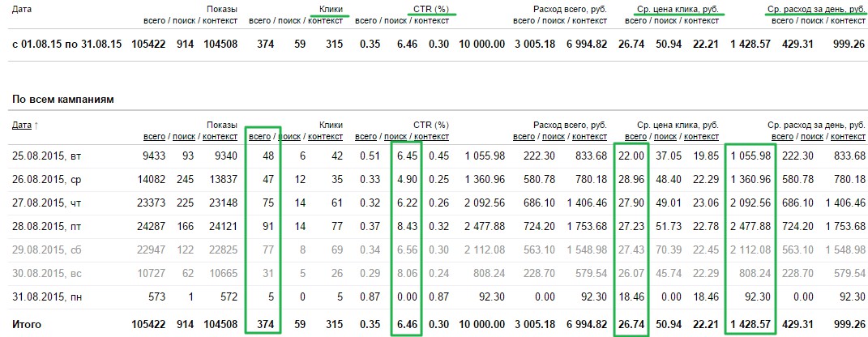This screenshot has width=868, height=337.
Task: Click 26.74 in the top summary row
Action: [x=633, y=44]
